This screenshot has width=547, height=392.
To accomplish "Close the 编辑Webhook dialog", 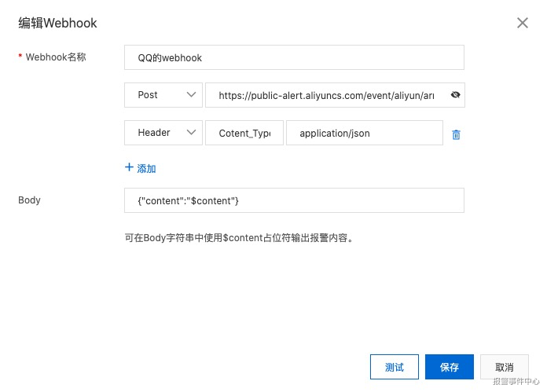I will (522, 23).
